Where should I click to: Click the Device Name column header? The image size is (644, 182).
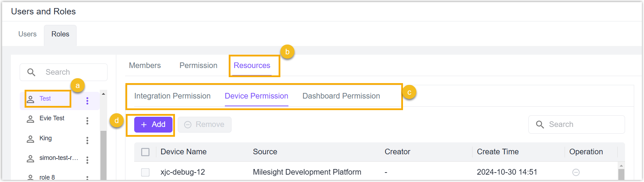coord(183,152)
